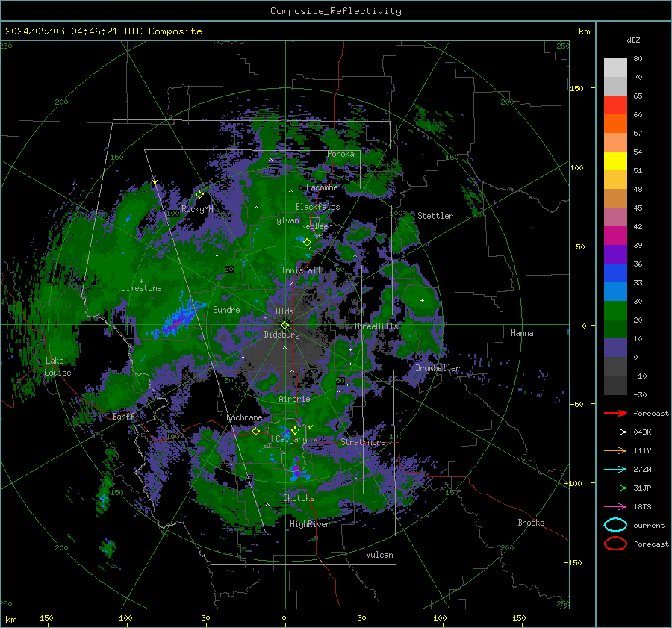Screen dimensions: 672x628
Task: Select the white 04DK arrow symbol
Action: coord(615,432)
